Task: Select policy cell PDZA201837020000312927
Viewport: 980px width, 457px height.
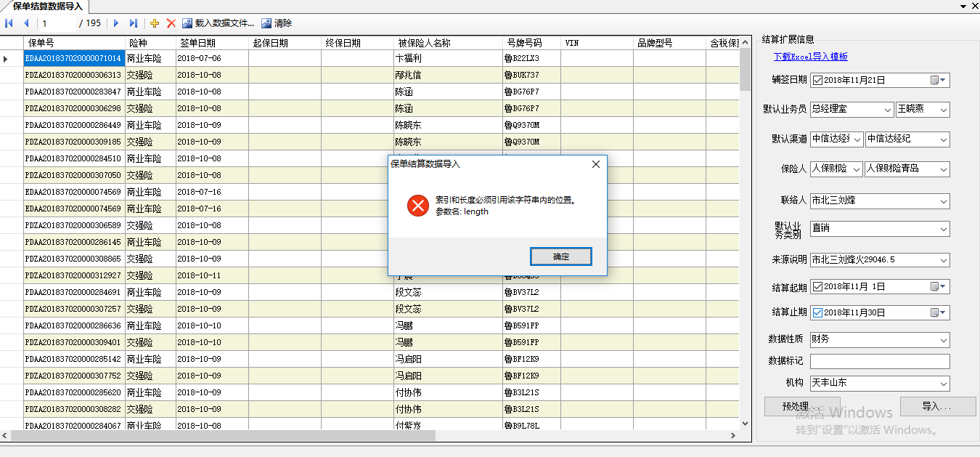Action: click(74, 275)
